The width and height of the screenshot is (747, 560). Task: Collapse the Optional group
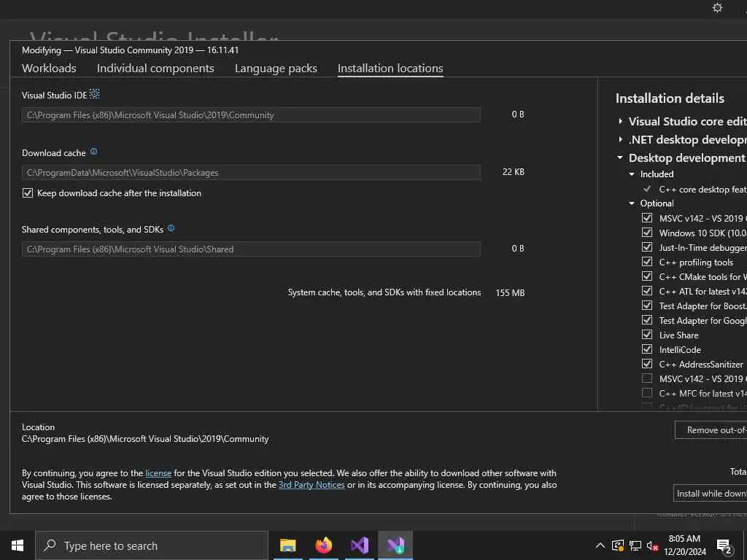point(632,203)
